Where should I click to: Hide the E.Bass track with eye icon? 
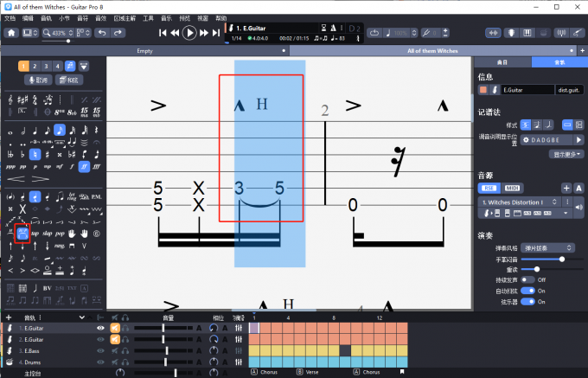[x=101, y=351]
